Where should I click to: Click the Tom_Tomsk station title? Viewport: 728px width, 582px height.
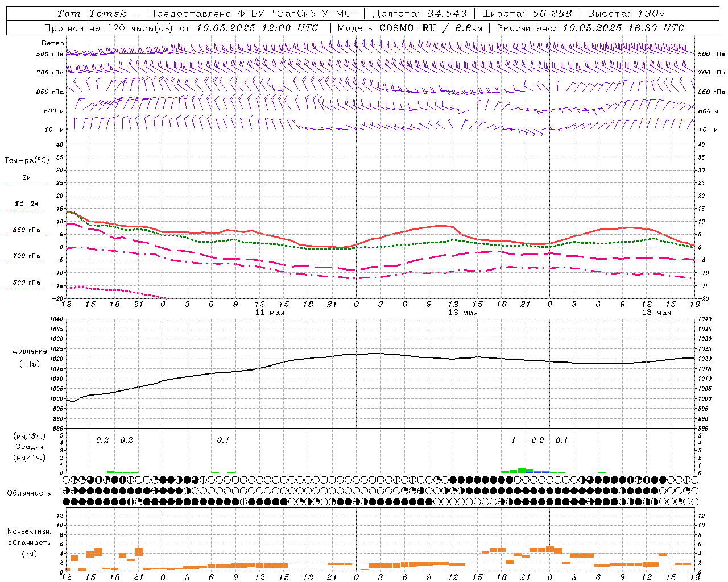pos(92,14)
